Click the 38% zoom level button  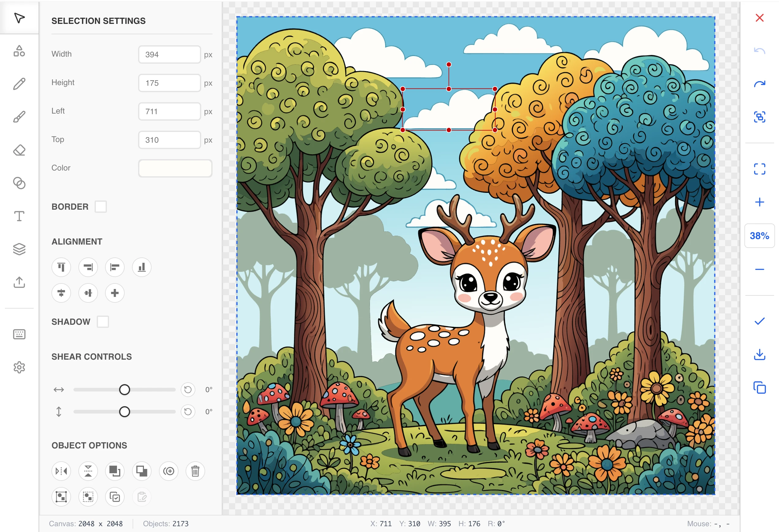(x=759, y=236)
